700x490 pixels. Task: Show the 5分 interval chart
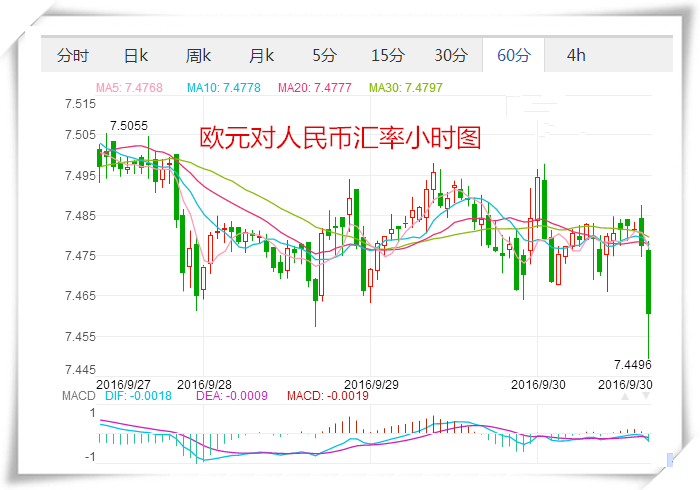(x=325, y=56)
